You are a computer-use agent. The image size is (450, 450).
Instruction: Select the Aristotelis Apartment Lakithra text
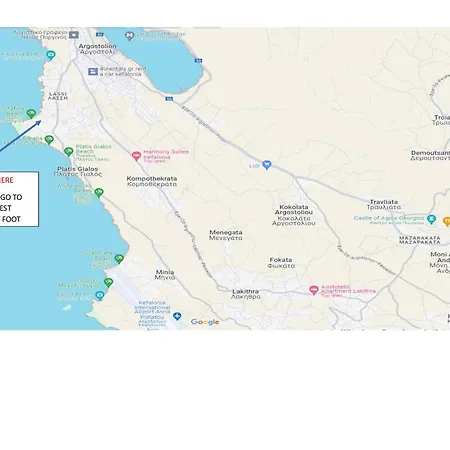pos(348,290)
